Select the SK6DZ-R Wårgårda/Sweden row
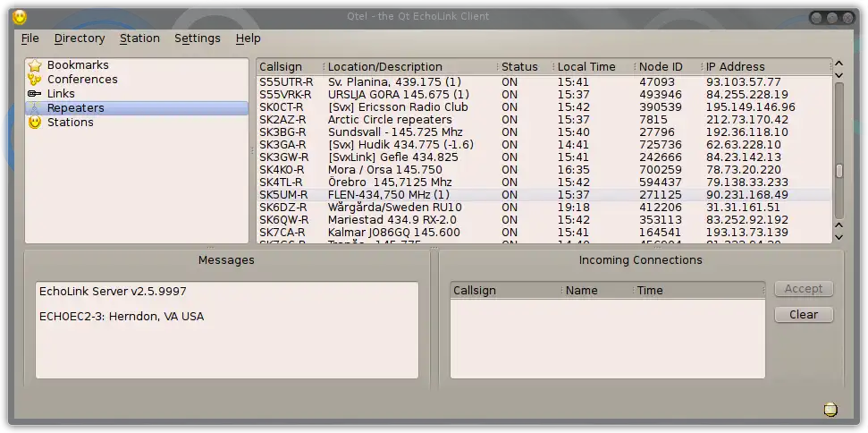868x433 pixels. 544,208
